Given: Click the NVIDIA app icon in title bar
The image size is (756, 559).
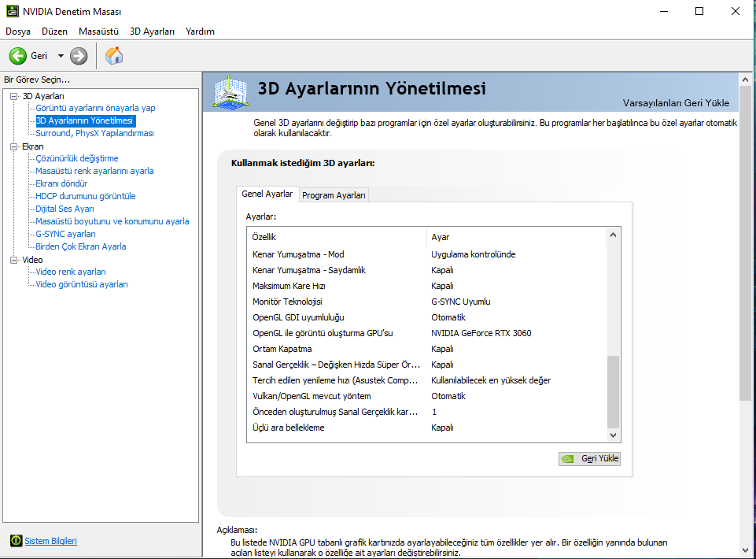Looking at the screenshot, I should (x=12, y=11).
